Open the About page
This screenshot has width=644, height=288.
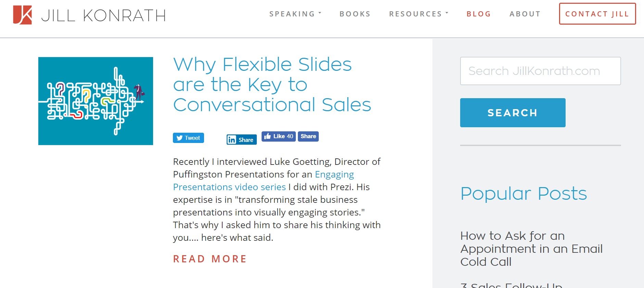click(x=525, y=14)
